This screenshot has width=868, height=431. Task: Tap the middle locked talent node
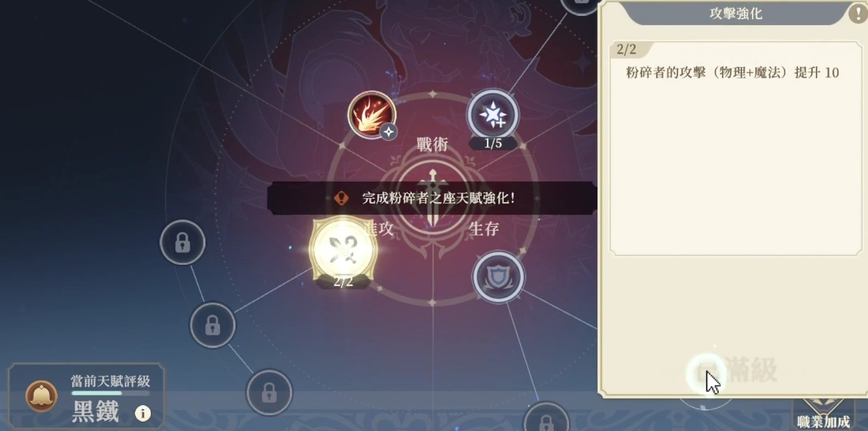tap(212, 325)
